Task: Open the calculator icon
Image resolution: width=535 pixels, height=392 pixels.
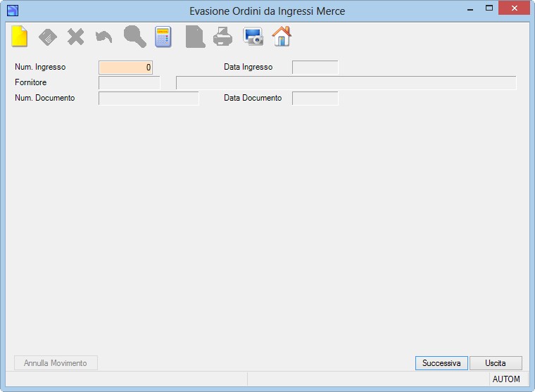Action: tap(163, 37)
